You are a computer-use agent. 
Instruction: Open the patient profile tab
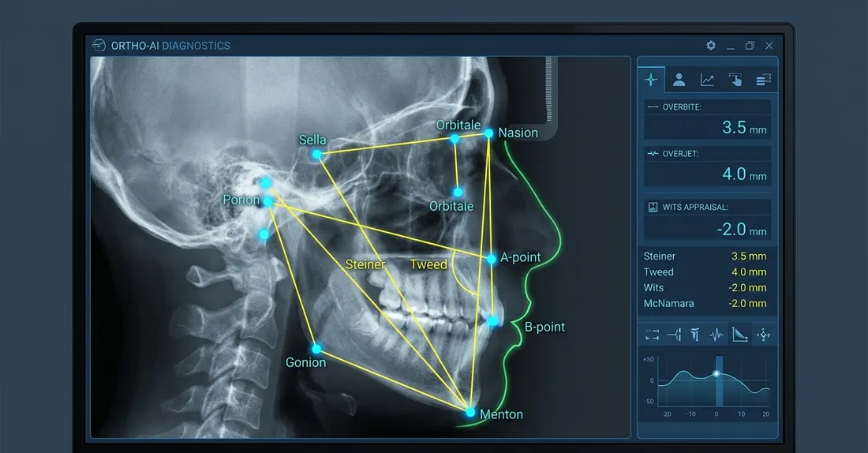pos(679,80)
